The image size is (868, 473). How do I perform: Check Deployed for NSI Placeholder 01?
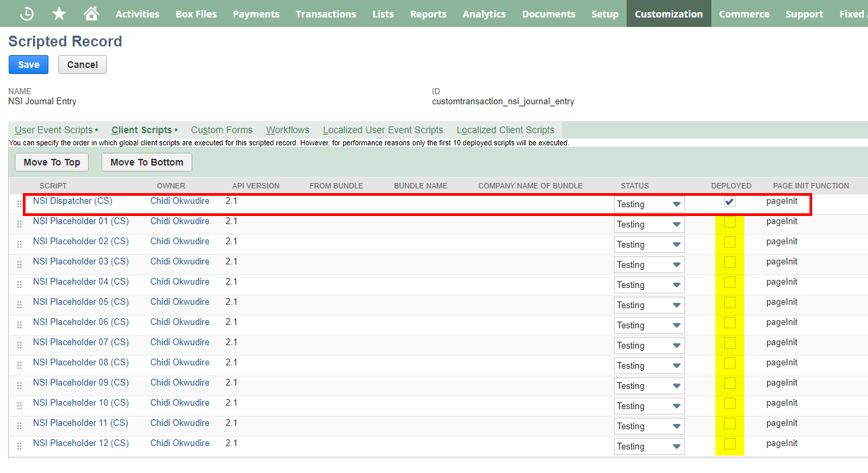729,222
